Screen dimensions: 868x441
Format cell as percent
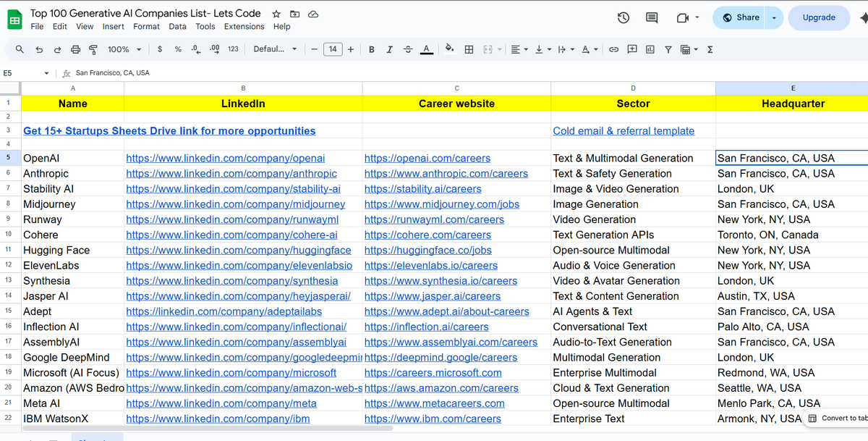coord(178,49)
